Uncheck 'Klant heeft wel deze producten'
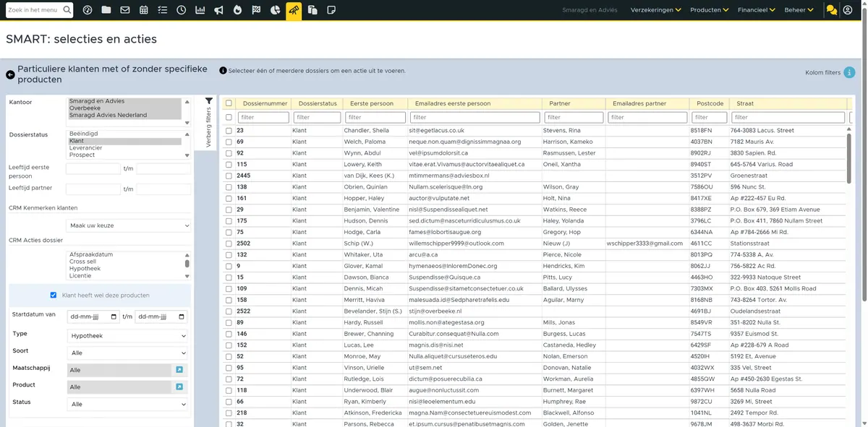Viewport: 868px width, 427px height. (54, 295)
